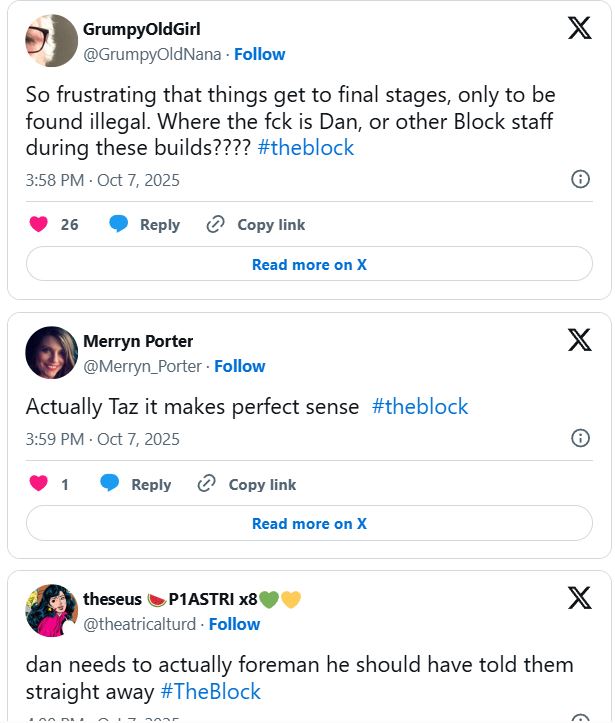The width and height of the screenshot is (615, 723).
Task: Click the X logo on Merryn Porter's tweet
Action: point(579,341)
